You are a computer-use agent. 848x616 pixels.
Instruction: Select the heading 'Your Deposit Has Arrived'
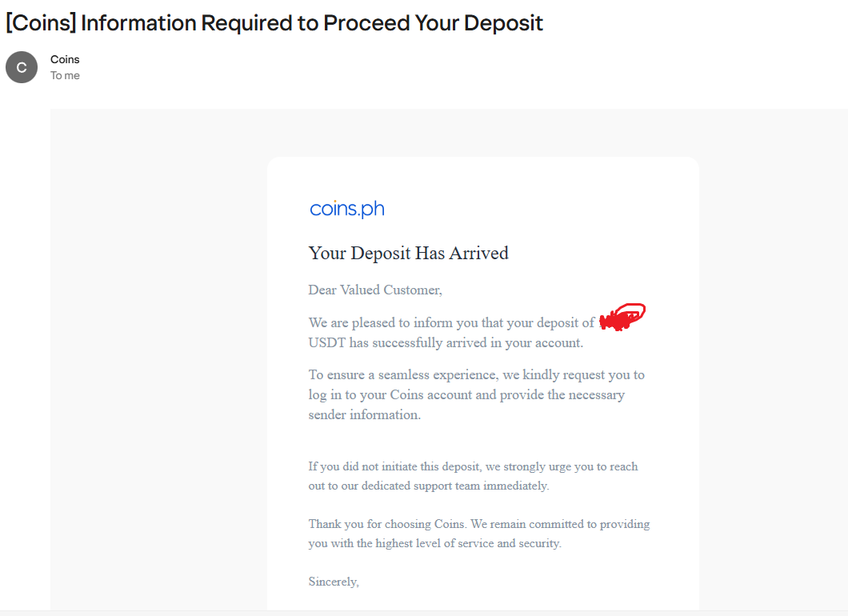click(x=408, y=253)
